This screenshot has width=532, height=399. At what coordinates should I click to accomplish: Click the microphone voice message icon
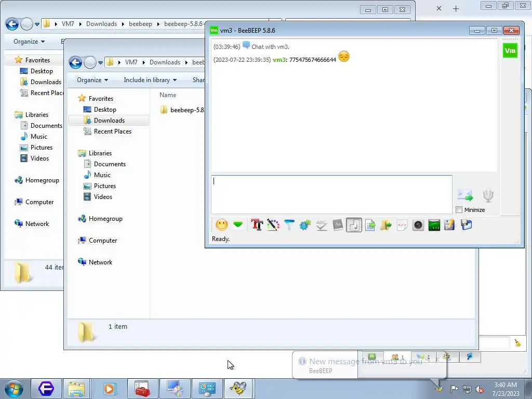pyautogui.click(x=488, y=195)
